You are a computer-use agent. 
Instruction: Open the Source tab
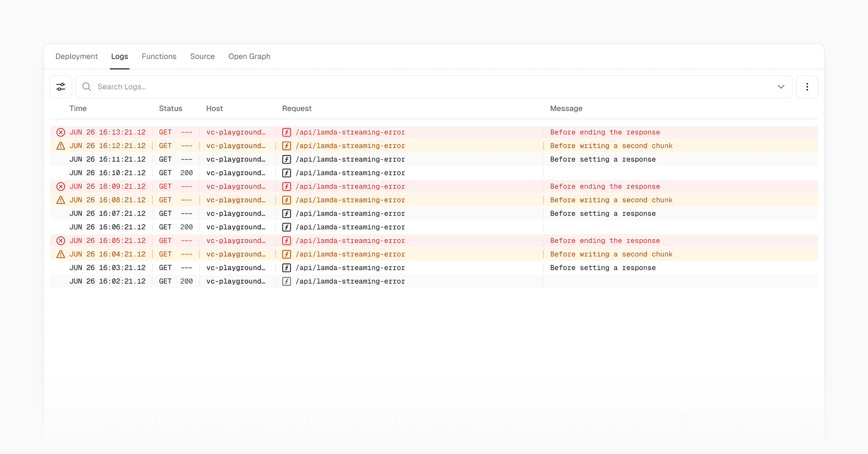(x=202, y=56)
